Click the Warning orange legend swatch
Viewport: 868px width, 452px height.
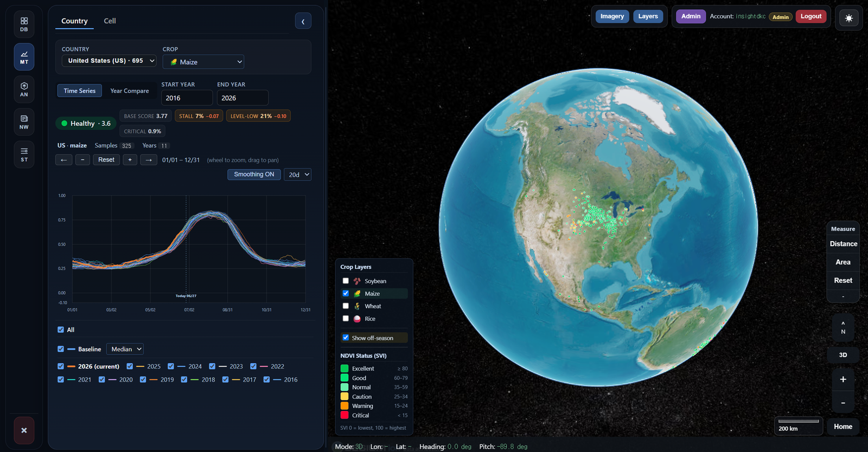pyautogui.click(x=344, y=406)
